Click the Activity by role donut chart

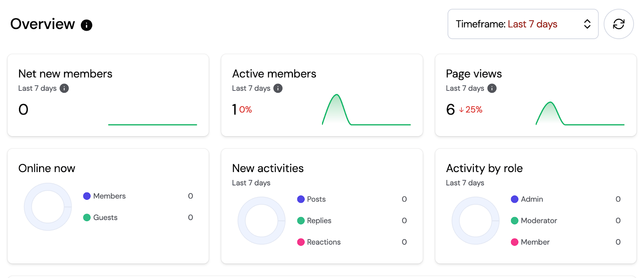tap(475, 220)
